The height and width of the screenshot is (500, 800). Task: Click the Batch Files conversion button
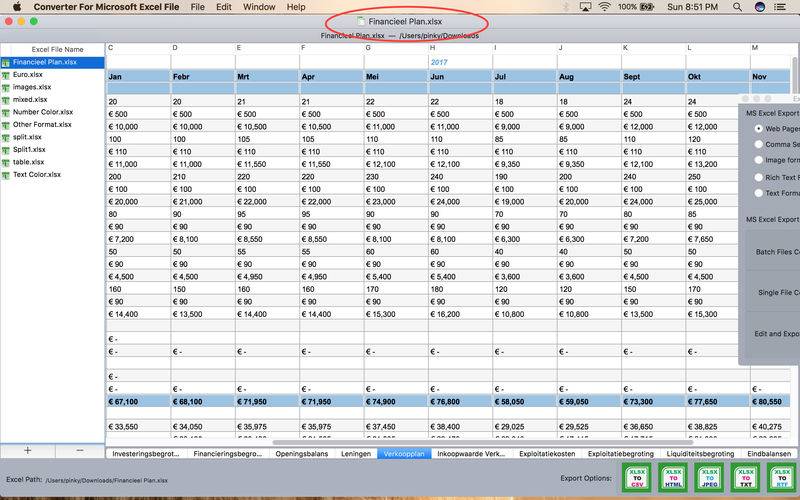coord(772,252)
